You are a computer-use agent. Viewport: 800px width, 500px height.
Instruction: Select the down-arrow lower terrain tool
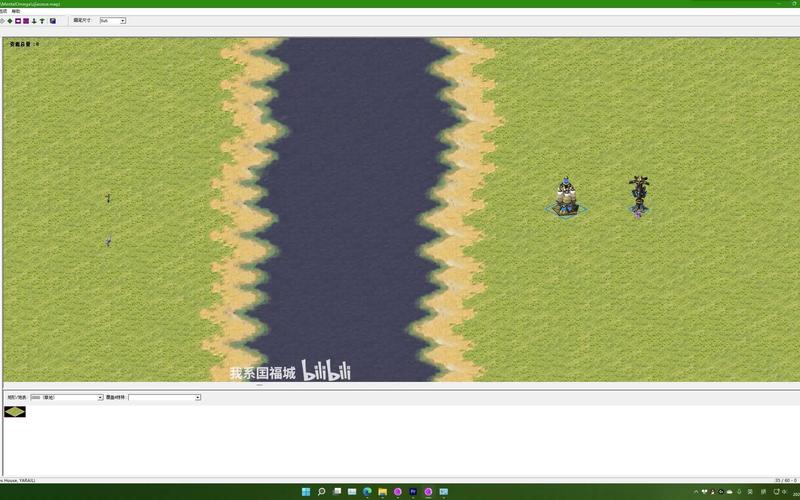point(34,20)
